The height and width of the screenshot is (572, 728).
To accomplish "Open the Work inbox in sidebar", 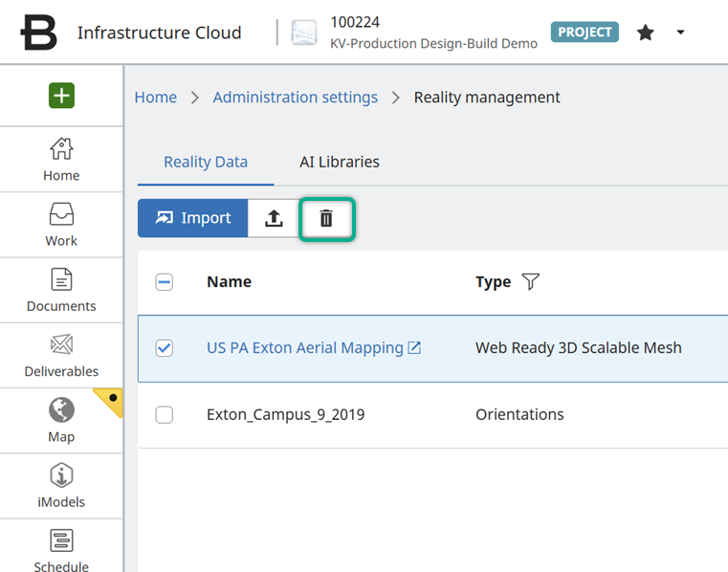I will 61,225.
